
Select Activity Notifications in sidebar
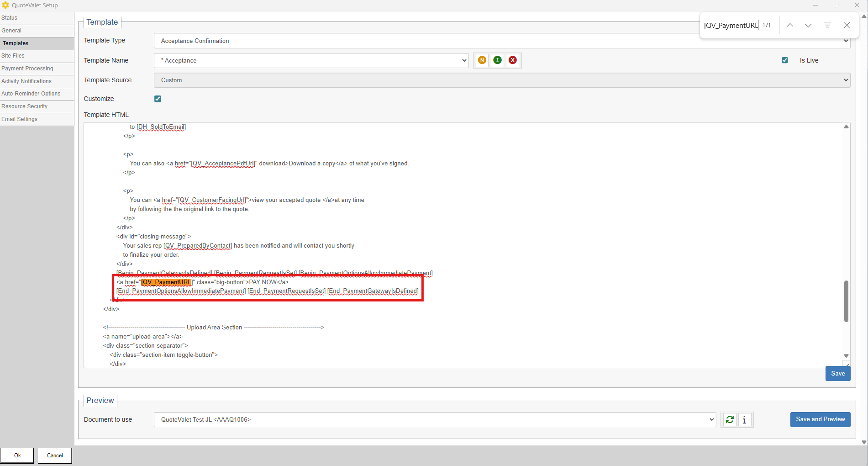pos(26,81)
